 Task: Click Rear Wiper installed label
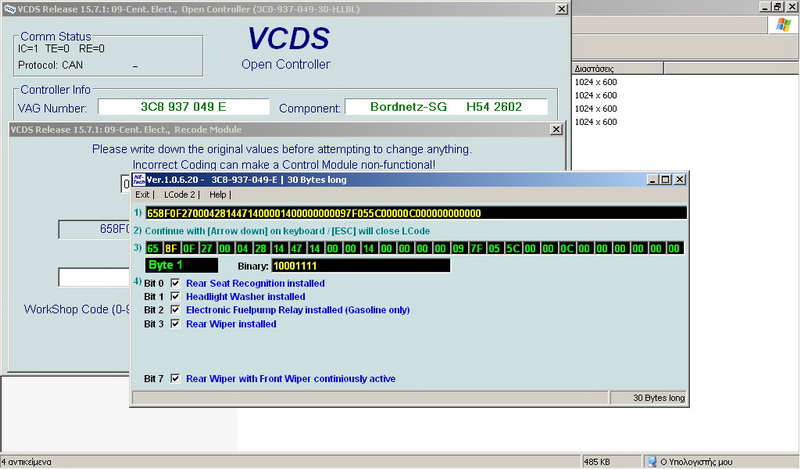pos(231,324)
